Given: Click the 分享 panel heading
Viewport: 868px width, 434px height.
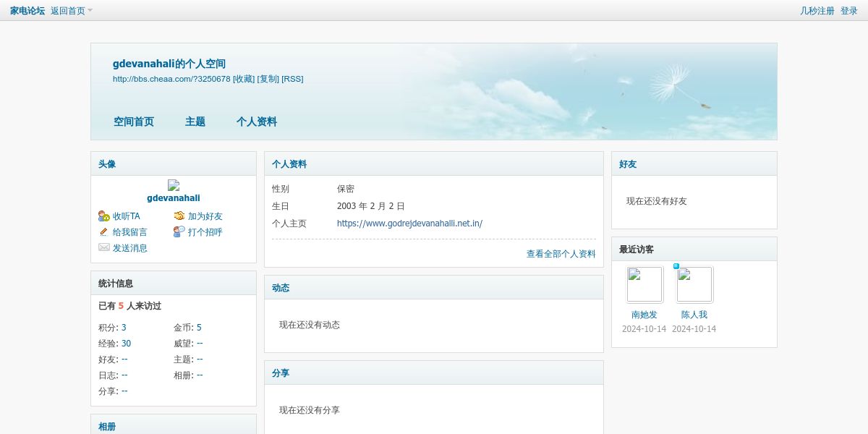Looking at the screenshot, I should point(281,373).
